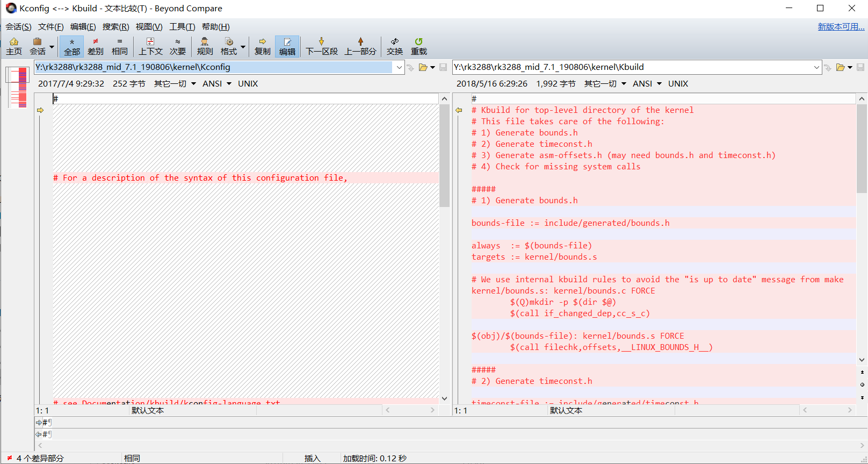Toggle the 全部 (show all) filter
Image resolution: width=868 pixels, height=464 pixels.
pyautogui.click(x=71, y=47)
